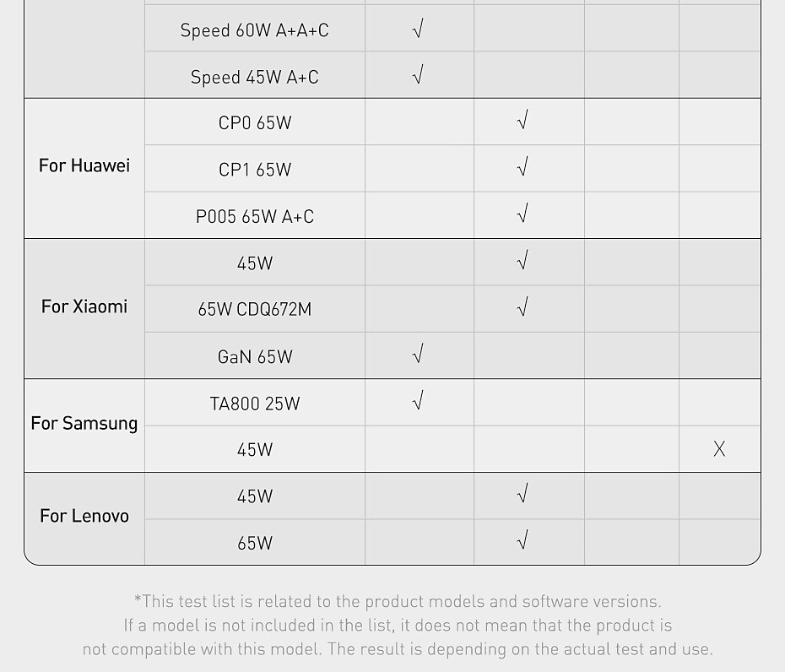Select the GaN 65W row checkmark
The height and width of the screenshot is (672, 785).
point(418,355)
